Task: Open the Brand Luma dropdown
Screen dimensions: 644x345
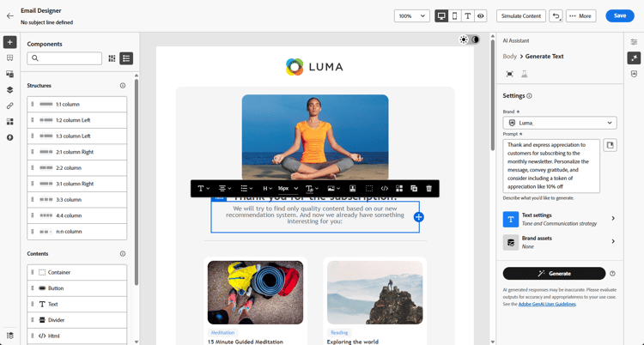Action: 560,123
